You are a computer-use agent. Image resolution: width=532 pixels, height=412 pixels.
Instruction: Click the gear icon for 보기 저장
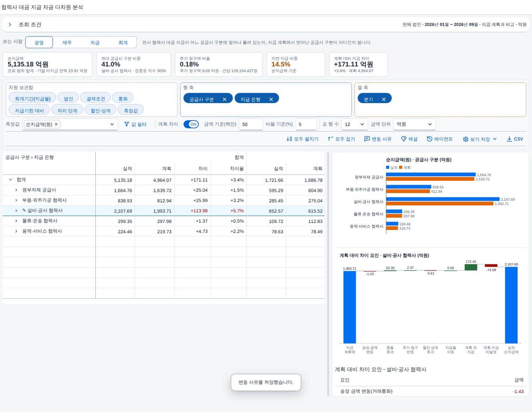pyautogui.click(x=465, y=139)
